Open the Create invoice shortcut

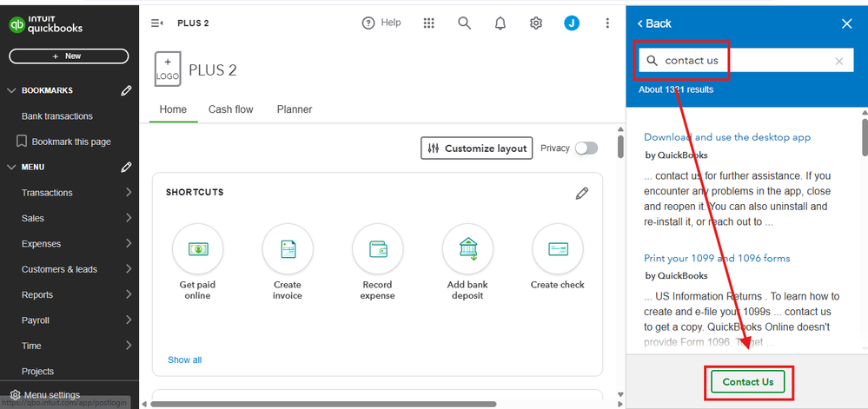coord(288,249)
